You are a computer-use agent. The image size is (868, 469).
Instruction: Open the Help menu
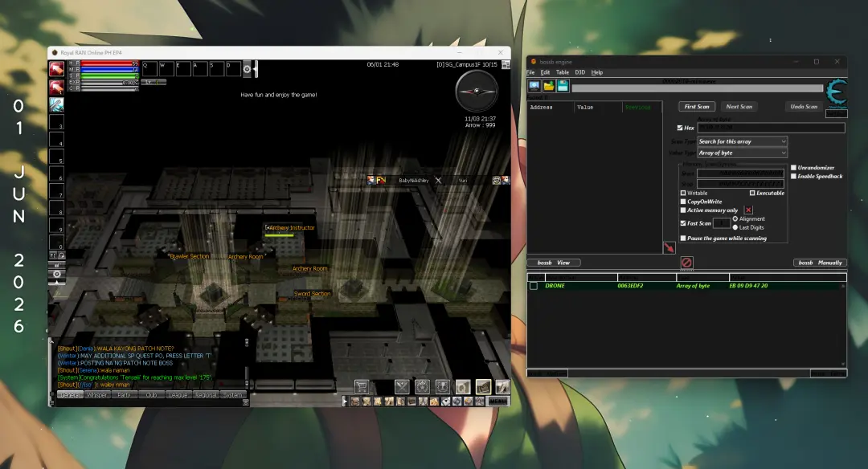(597, 72)
